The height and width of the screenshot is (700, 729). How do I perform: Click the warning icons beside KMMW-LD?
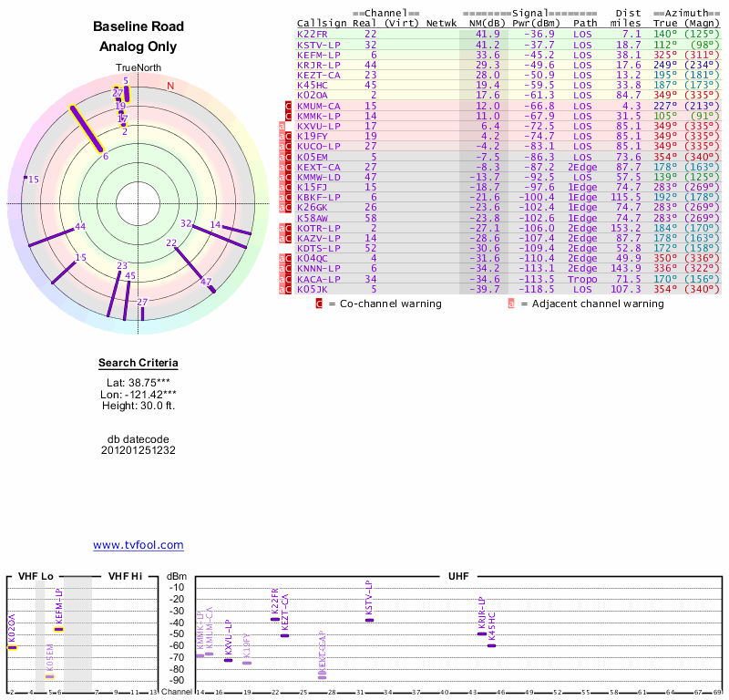pos(285,177)
